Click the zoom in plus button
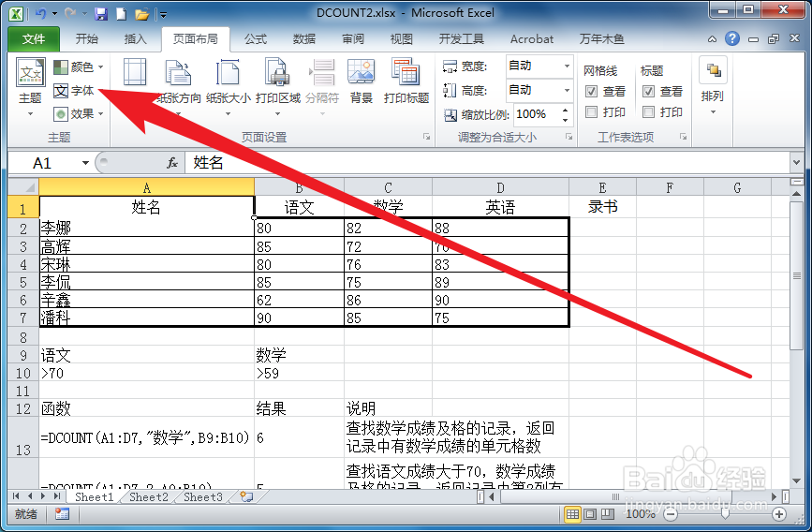Viewport: 812px width, 532px height. click(x=779, y=514)
